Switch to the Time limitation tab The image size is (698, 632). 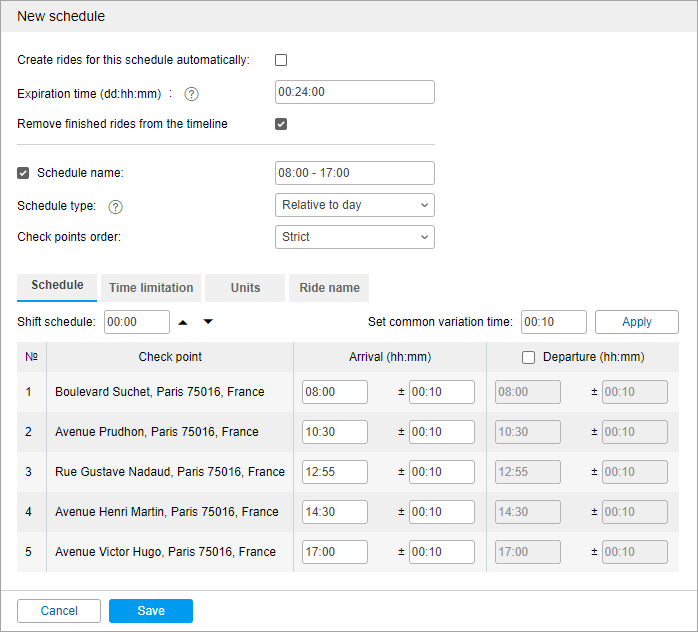click(x=151, y=288)
